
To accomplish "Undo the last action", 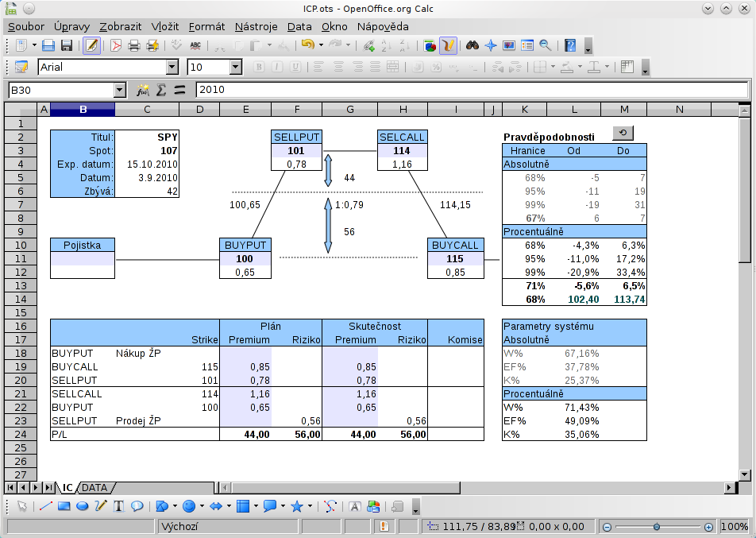I will pos(307,45).
